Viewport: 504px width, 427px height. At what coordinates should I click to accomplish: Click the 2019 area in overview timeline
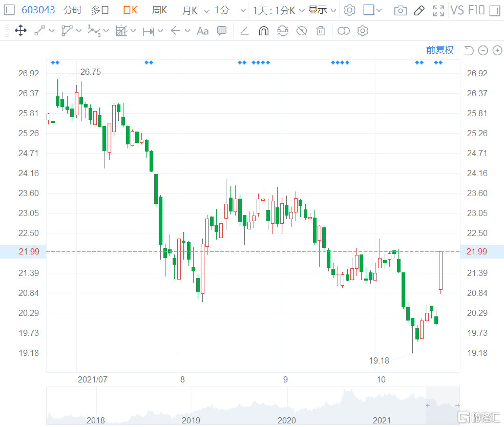191,420
